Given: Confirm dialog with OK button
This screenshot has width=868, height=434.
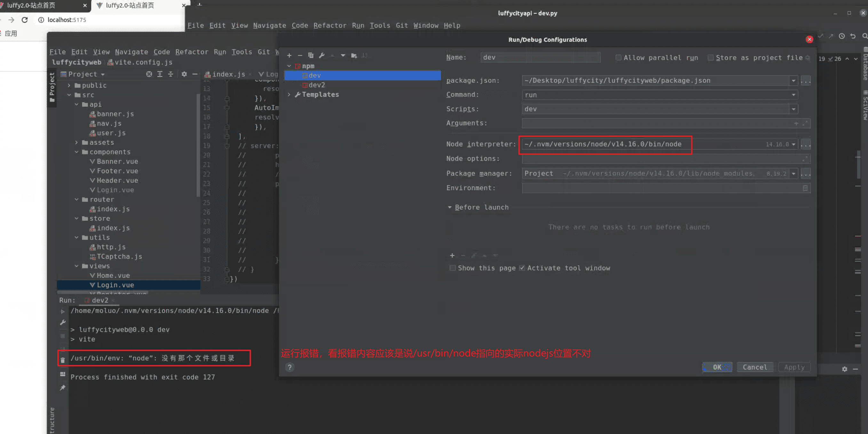Looking at the screenshot, I should 717,367.
